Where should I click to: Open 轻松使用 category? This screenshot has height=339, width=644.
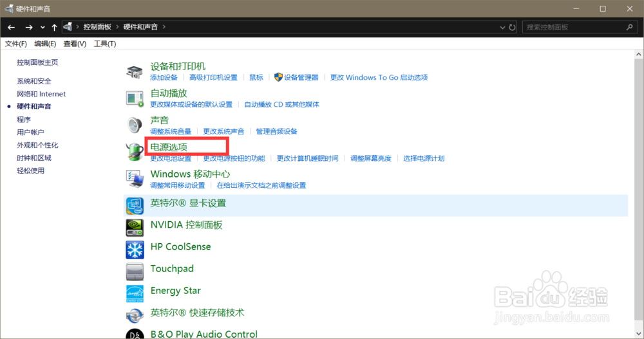30,170
